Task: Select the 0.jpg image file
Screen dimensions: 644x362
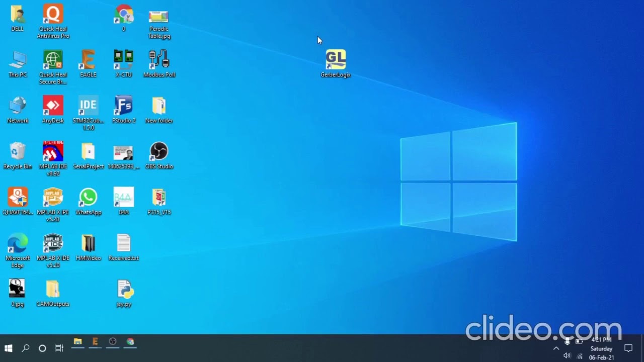Action: [x=18, y=293]
